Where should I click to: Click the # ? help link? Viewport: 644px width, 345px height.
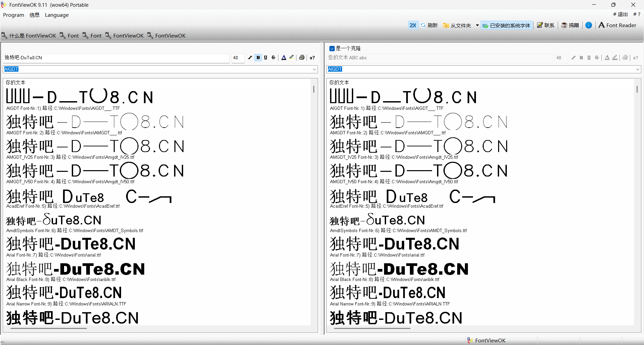coord(637,14)
